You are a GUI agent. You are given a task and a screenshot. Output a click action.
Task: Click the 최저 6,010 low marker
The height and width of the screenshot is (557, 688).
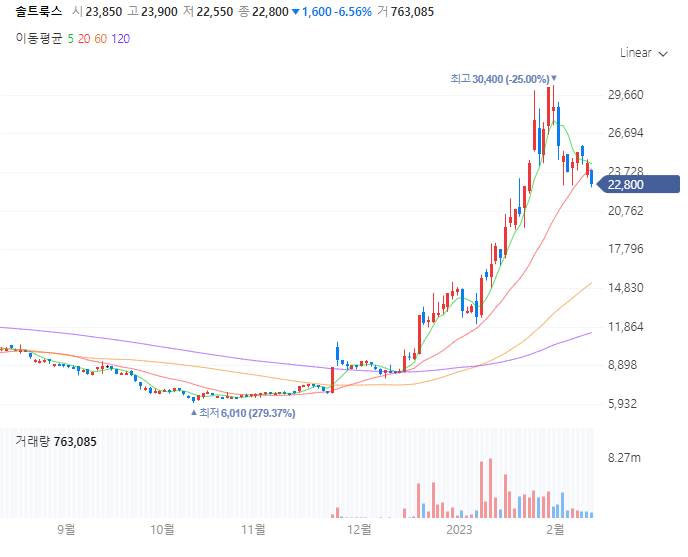click(243, 413)
